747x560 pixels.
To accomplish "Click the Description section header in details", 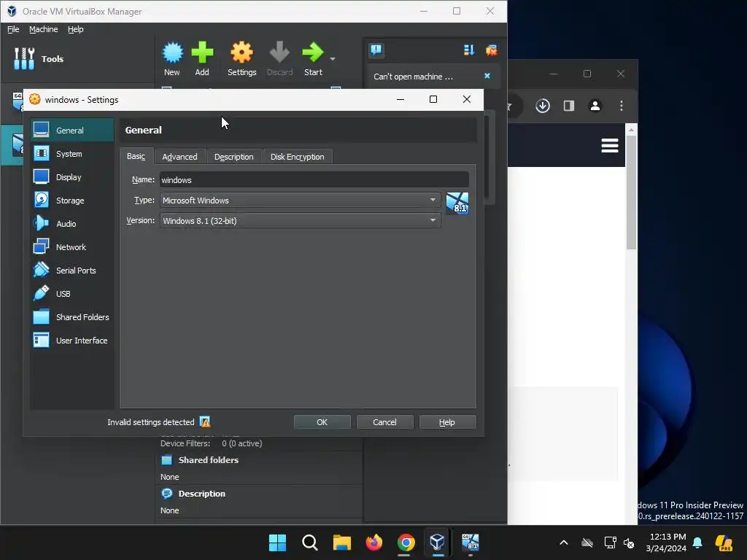I will click(x=201, y=494).
